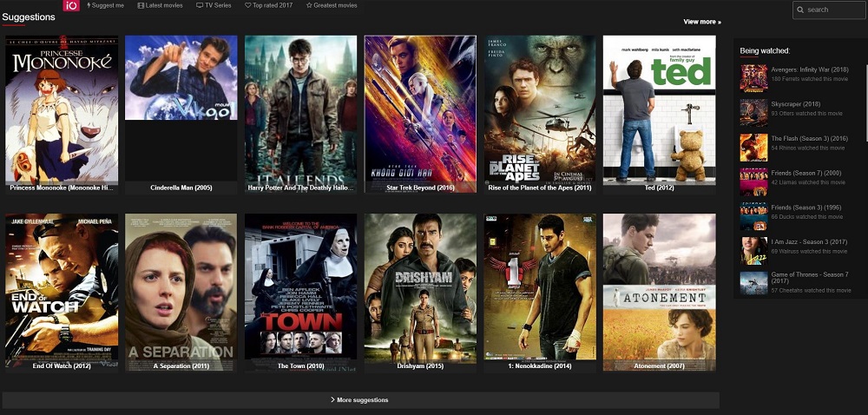Open Greatest movies list
The height and width of the screenshot is (415, 868).
(332, 5)
